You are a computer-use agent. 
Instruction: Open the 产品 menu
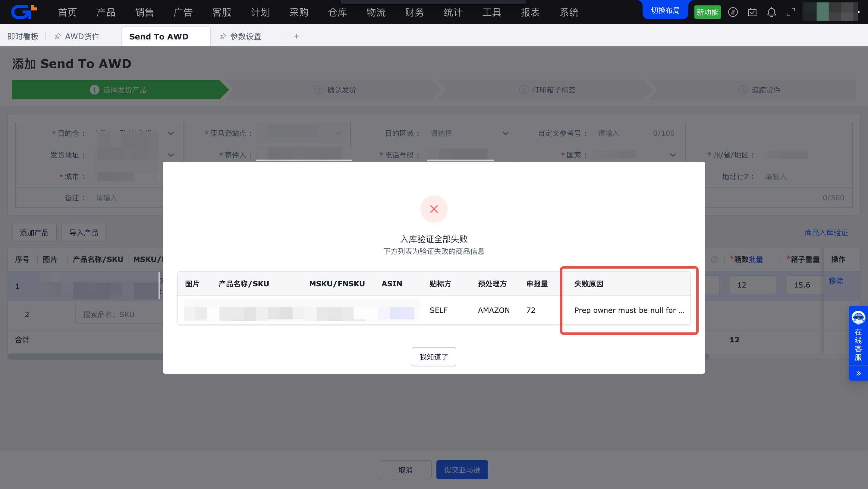(x=106, y=12)
